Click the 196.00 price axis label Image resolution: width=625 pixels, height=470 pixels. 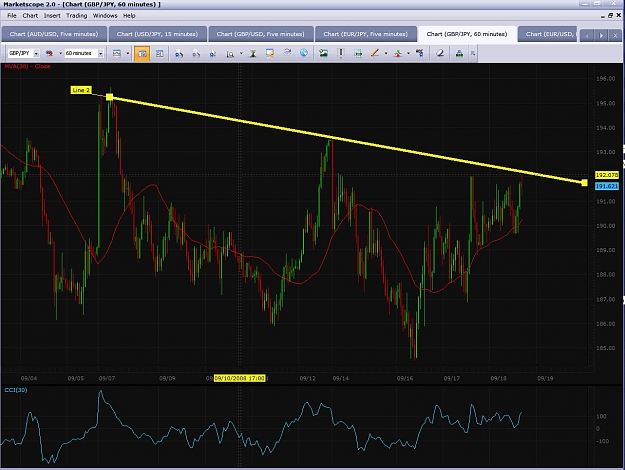[605, 79]
